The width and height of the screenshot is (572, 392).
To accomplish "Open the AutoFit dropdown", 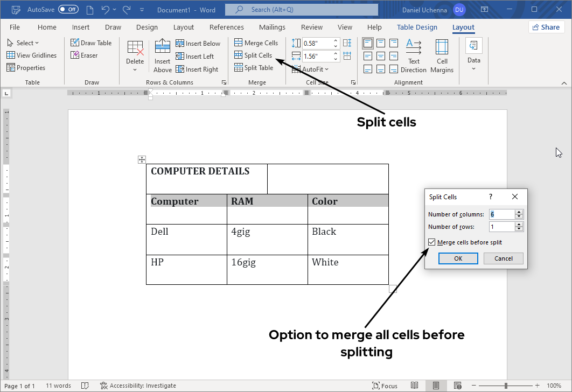I will point(311,69).
